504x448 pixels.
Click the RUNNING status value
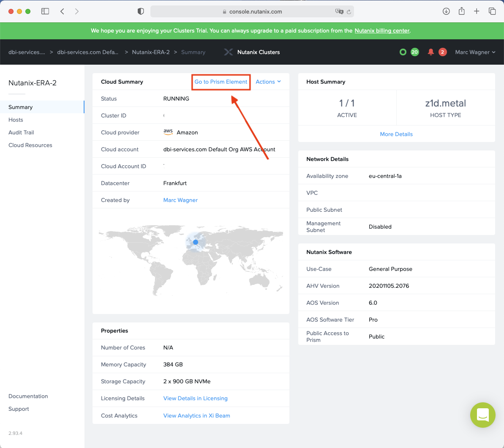pos(176,99)
